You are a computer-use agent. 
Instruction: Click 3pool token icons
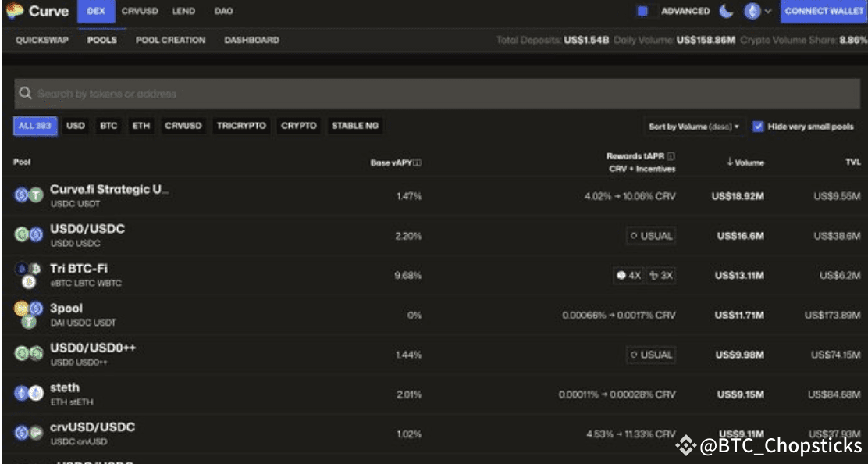tap(28, 315)
